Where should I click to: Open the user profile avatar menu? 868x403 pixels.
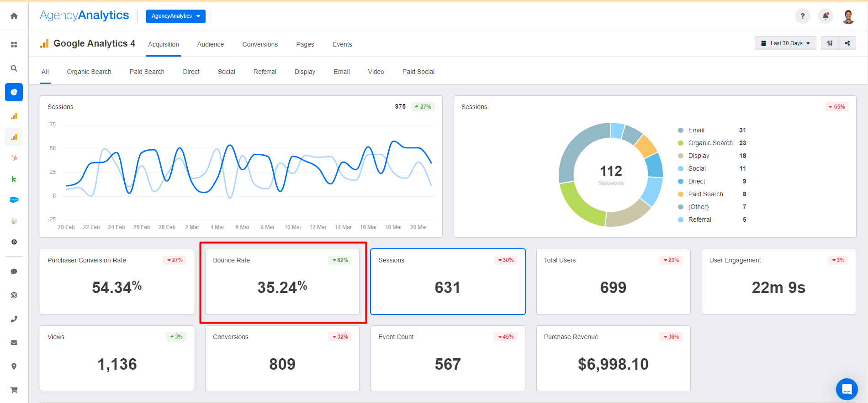(848, 16)
